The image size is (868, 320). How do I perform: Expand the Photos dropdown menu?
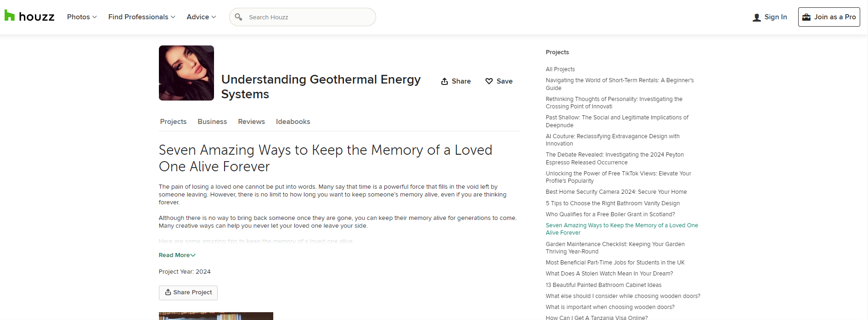point(82,17)
